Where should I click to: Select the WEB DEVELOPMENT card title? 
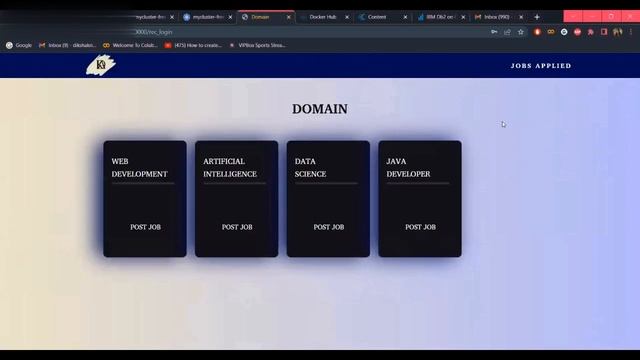tap(140, 167)
